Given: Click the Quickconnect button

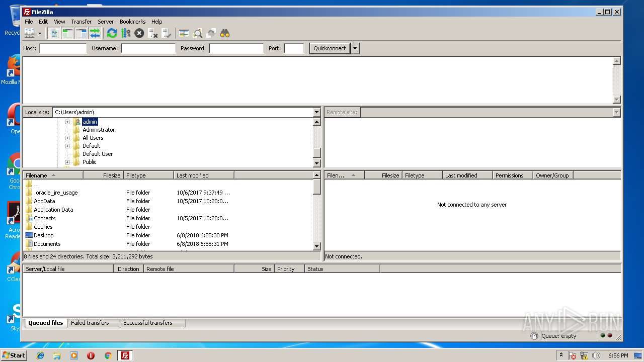Looking at the screenshot, I should (330, 48).
